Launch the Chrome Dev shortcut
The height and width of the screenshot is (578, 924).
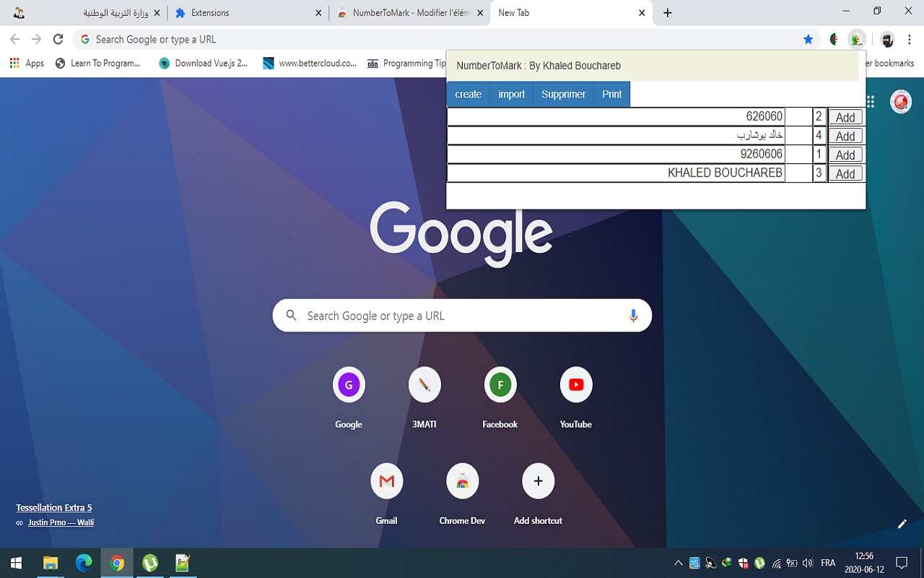tap(462, 480)
